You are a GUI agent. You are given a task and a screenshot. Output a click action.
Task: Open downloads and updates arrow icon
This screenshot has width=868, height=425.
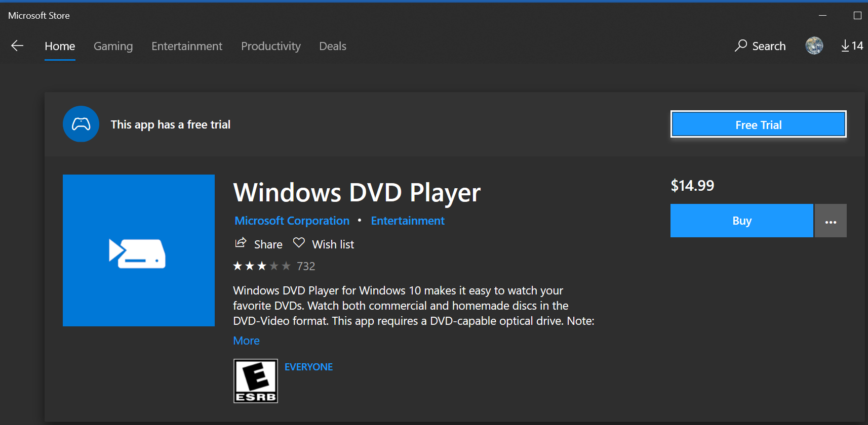[845, 46]
